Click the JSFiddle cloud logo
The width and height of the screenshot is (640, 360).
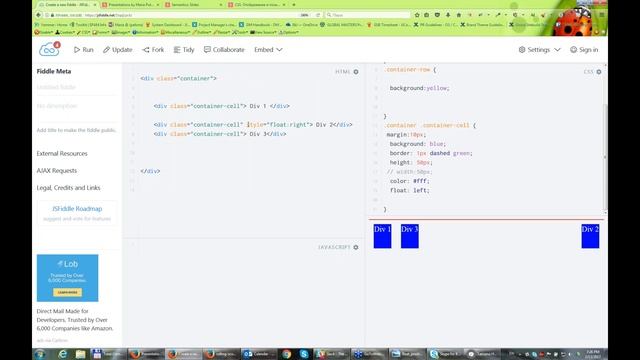[49, 49]
